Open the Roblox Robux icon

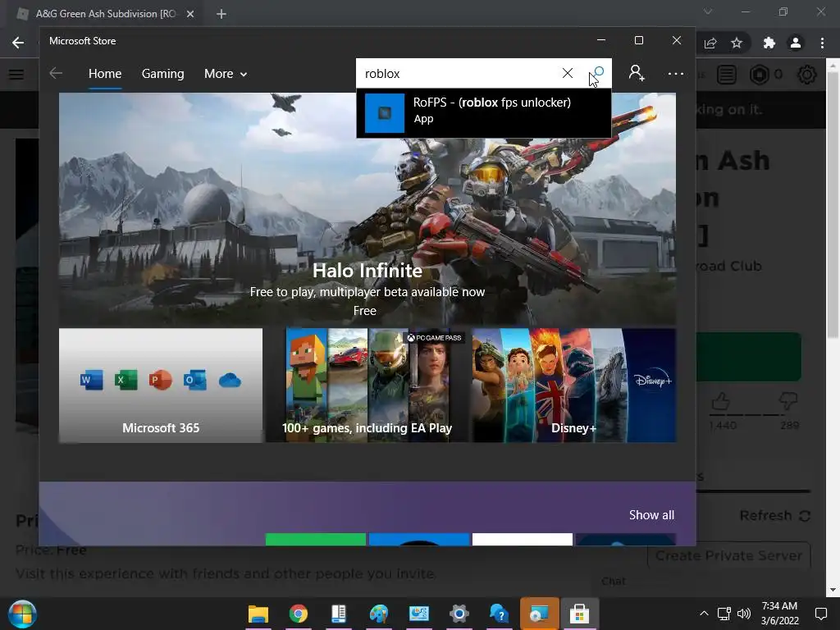tap(759, 75)
